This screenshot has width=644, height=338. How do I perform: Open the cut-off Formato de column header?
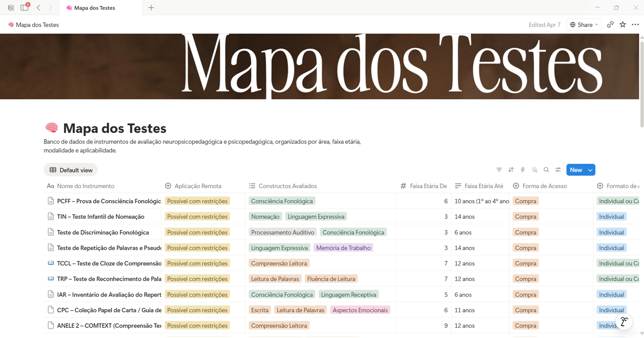pyautogui.click(x=617, y=186)
